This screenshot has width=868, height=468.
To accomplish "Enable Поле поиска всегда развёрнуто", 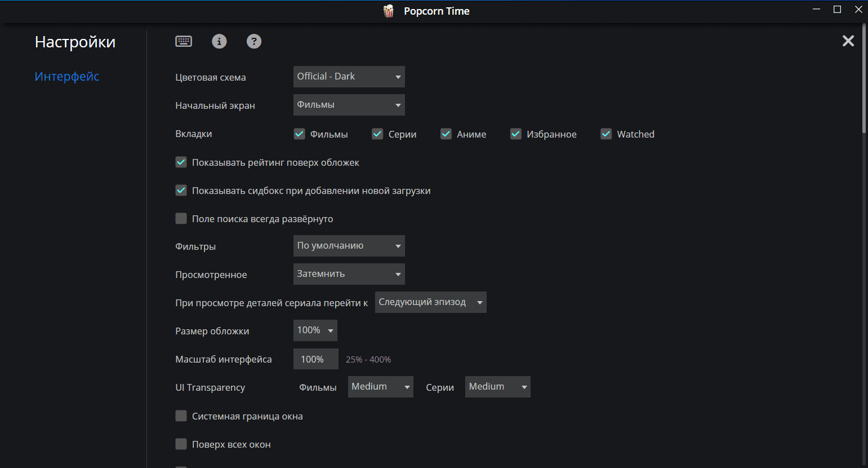I will [x=181, y=219].
